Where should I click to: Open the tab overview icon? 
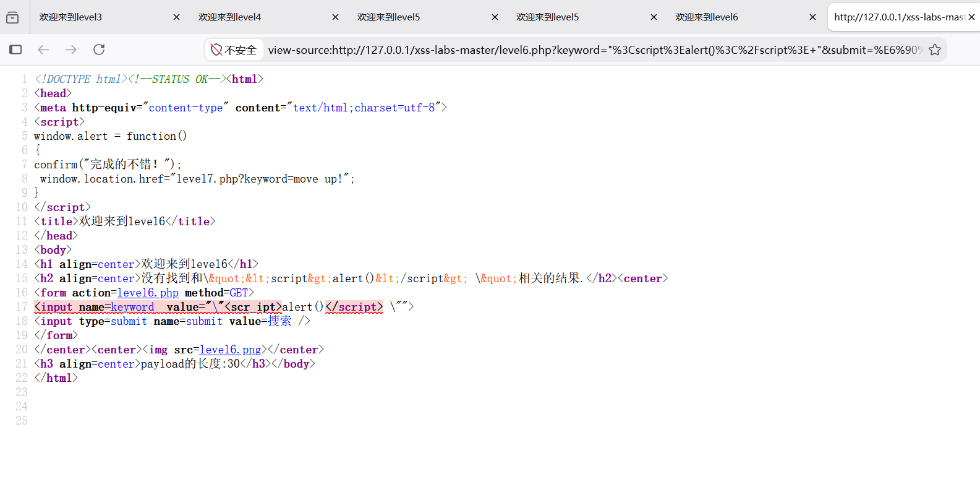pos(12,17)
